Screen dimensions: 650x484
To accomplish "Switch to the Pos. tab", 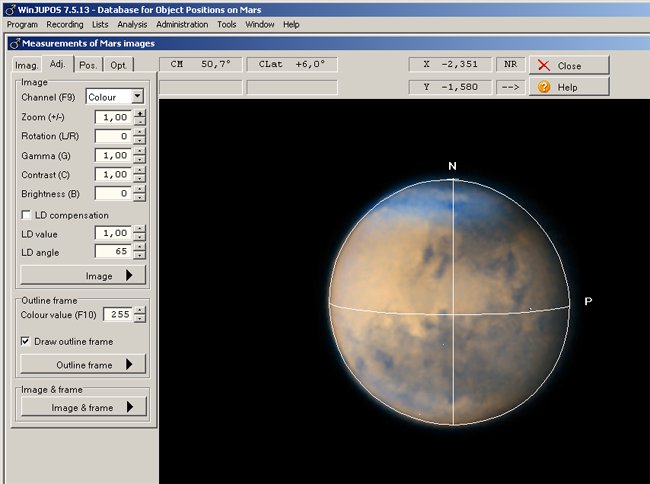I will point(89,65).
